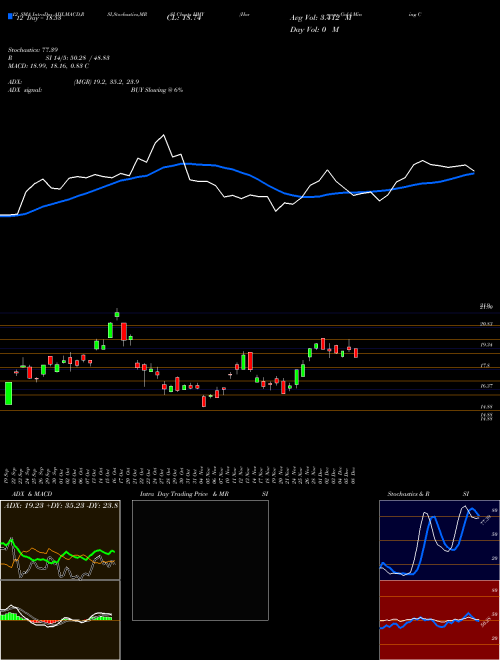
Task: Click the 20.83 price level label
Action: coord(487,324)
